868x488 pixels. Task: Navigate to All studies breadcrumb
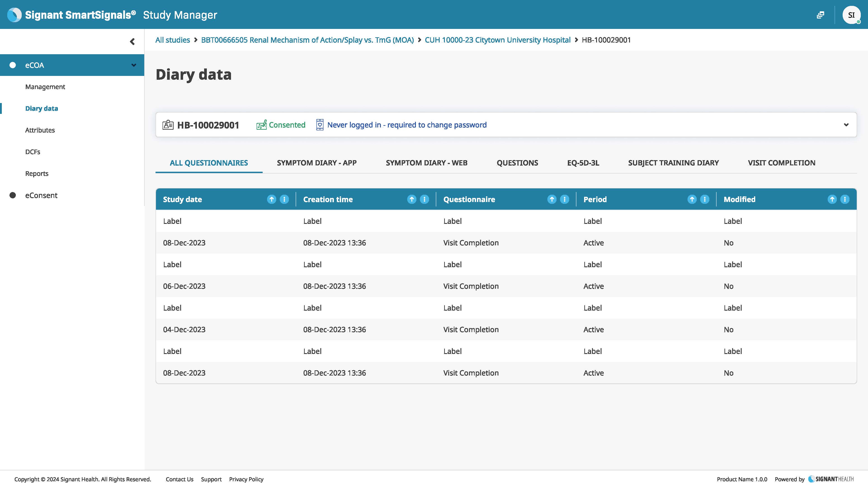click(172, 40)
